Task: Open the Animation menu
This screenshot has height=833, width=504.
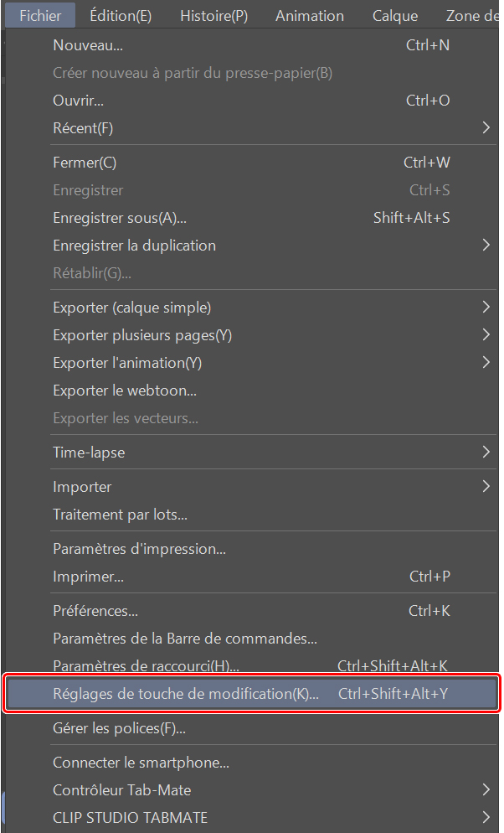Action: [310, 16]
